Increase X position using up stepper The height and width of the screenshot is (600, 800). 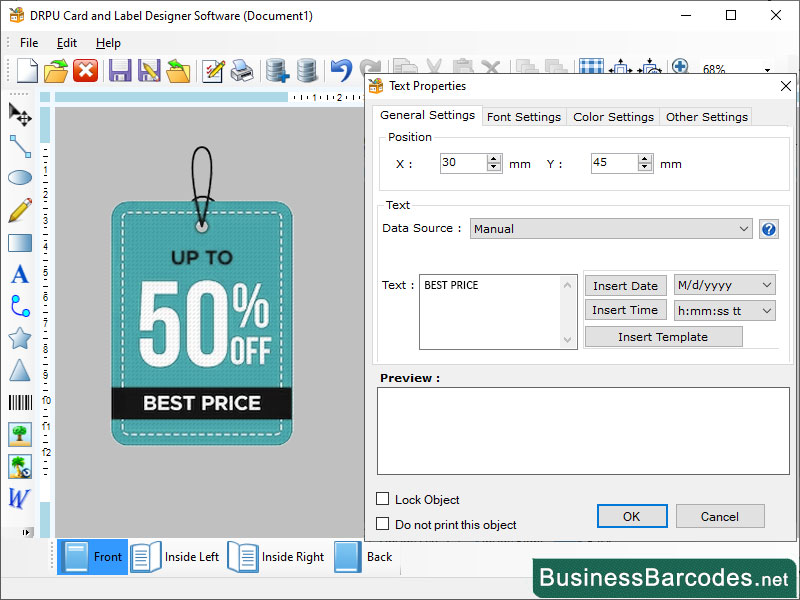493,156
